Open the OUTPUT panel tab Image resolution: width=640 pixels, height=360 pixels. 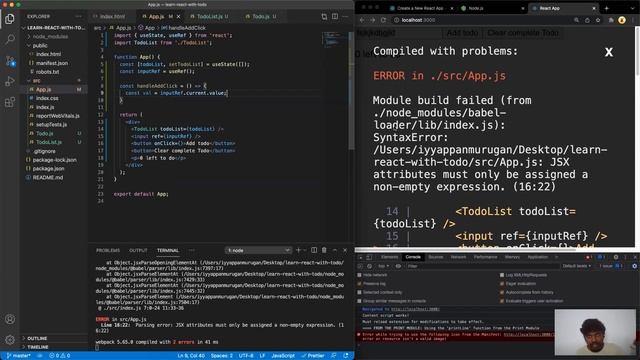tap(138, 250)
